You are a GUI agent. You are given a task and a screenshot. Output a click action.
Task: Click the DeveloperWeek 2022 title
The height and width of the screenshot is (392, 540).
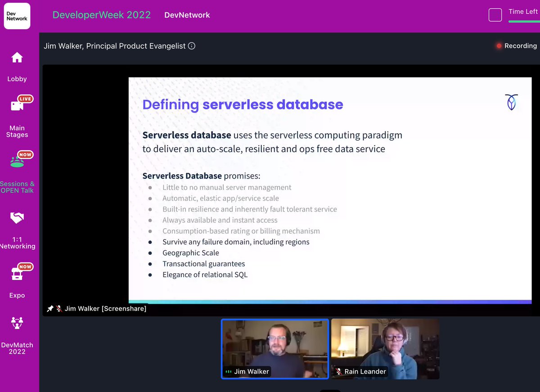[x=102, y=15]
